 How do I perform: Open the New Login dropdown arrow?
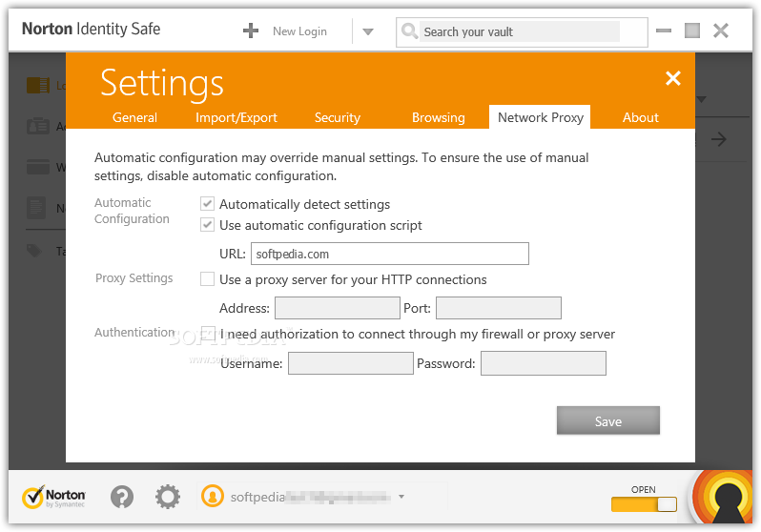pos(368,32)
